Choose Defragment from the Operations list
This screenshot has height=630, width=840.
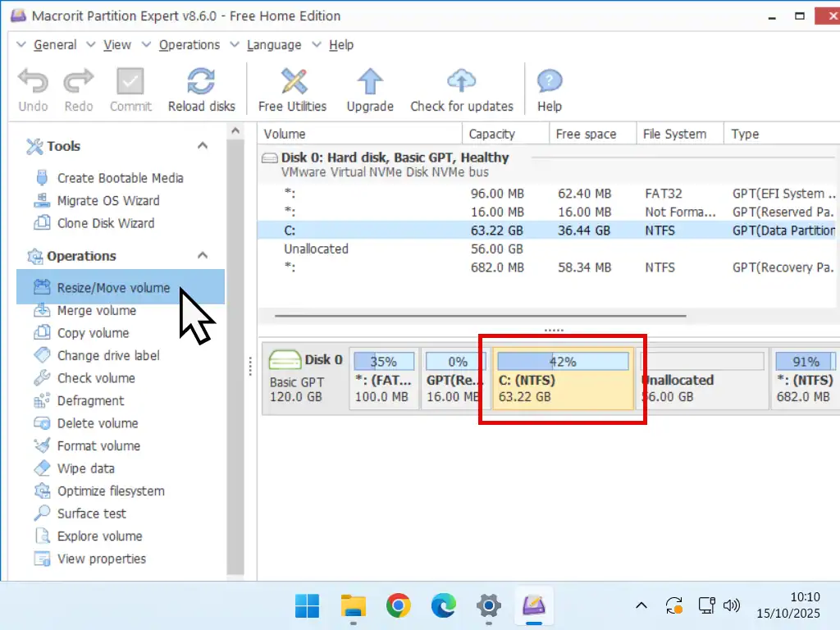90,401
